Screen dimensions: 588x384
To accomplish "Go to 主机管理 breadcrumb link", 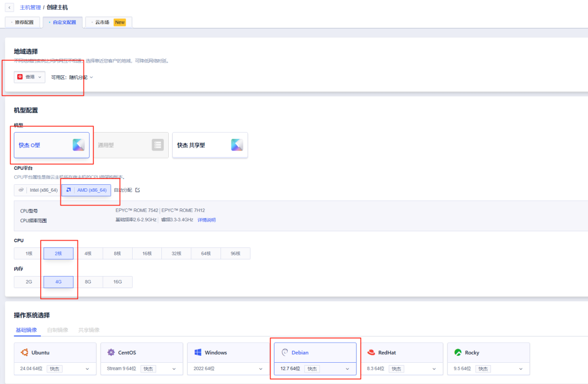I will [30, 7].
